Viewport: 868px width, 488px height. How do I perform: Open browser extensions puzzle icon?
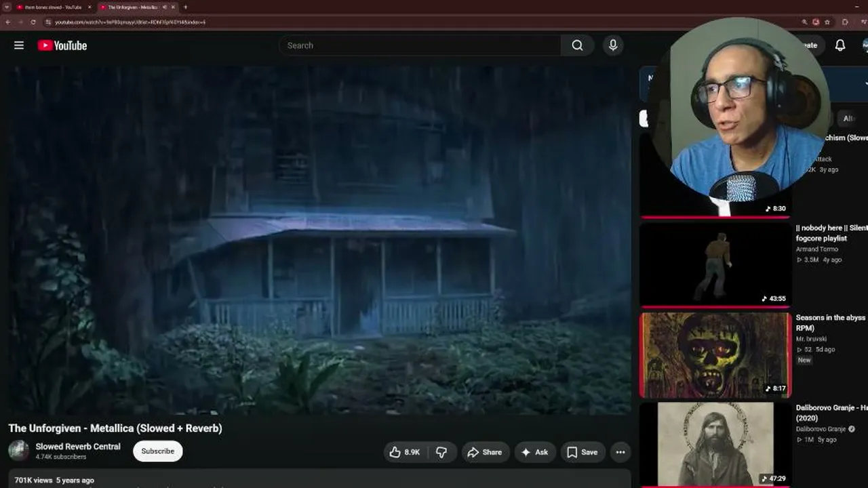[845, 22]
